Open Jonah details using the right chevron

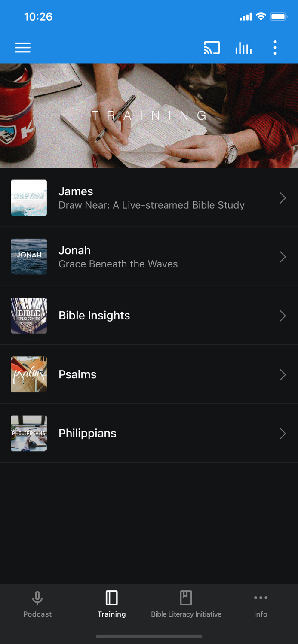pyautogui.click(x=283, y=257)
